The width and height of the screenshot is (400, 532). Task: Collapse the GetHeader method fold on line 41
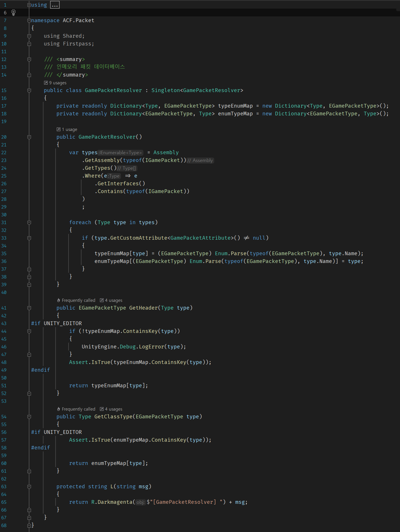tap(29, 308)
